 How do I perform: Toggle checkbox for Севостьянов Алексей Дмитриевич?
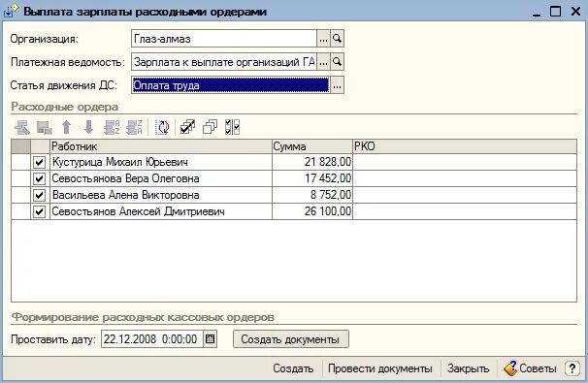pyautogui.click(x=40, y=211)
